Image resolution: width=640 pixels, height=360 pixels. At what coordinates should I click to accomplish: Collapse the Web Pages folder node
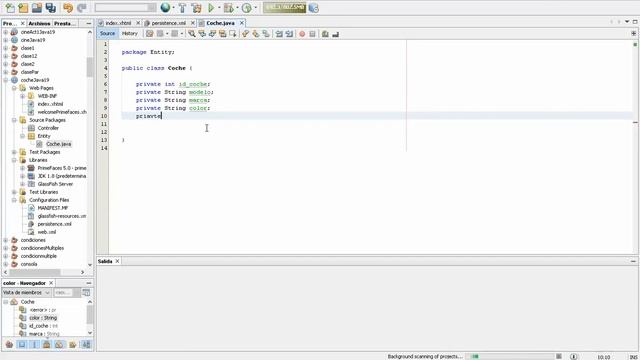14,88
